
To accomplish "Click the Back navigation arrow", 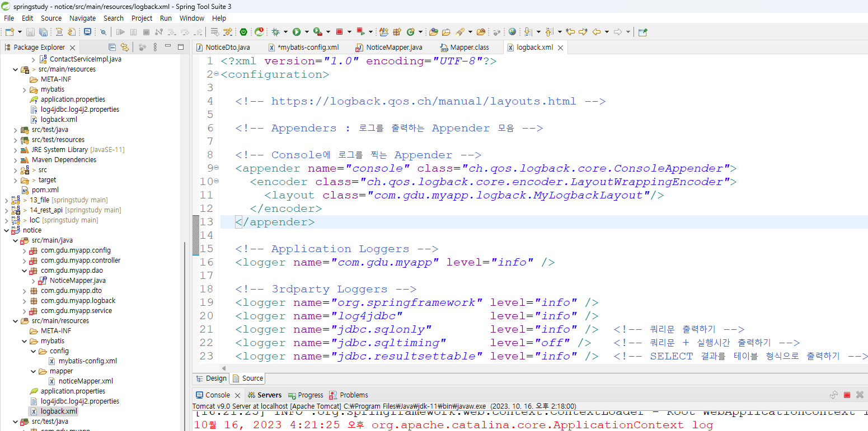I will click(597, 32).
